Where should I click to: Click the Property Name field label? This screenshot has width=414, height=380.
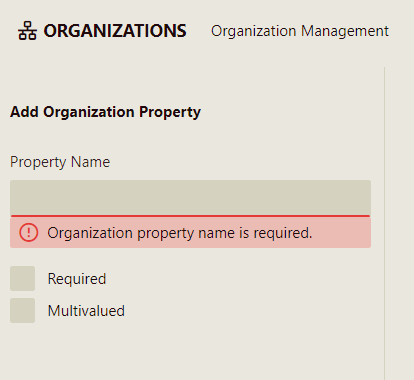pos(60,162)
